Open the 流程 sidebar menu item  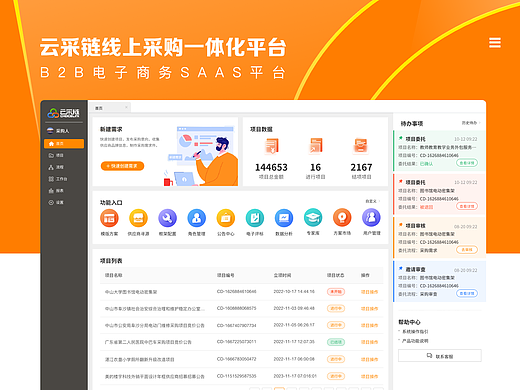tap(56, 167)
